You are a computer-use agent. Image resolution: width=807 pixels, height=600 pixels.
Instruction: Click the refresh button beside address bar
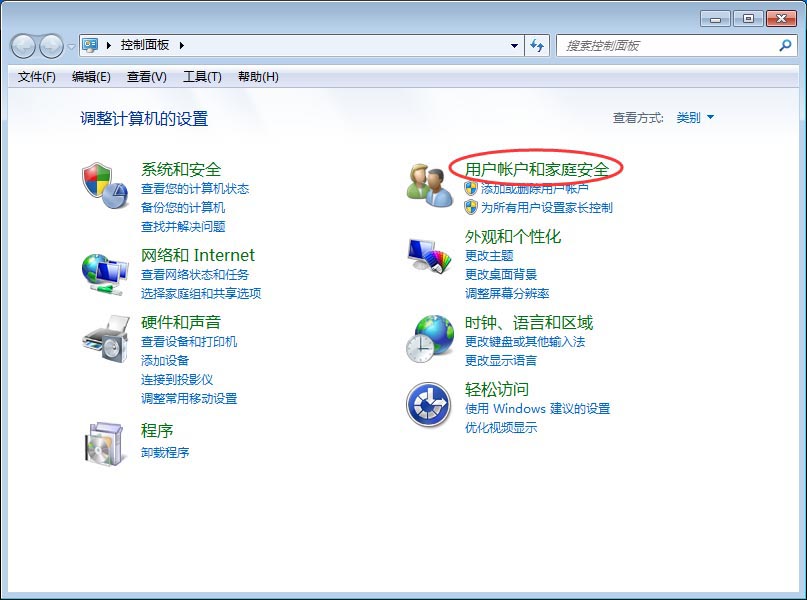[538, 45]
